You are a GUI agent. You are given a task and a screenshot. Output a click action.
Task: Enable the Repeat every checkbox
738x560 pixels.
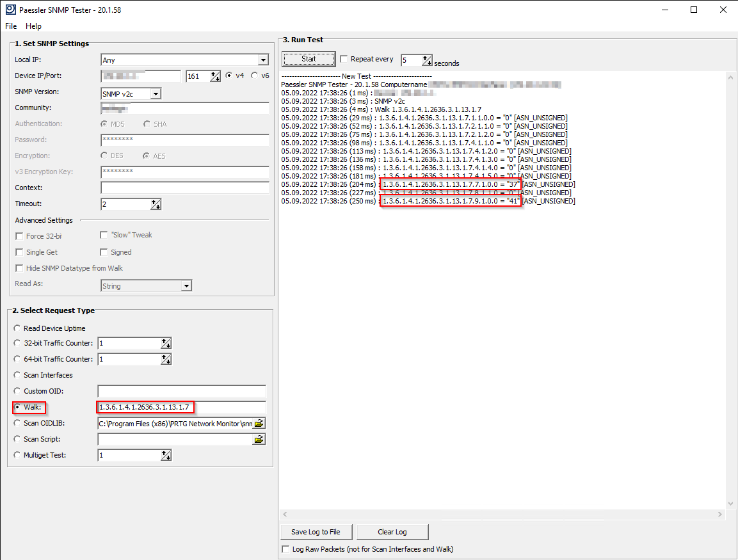tap(344, 59)
